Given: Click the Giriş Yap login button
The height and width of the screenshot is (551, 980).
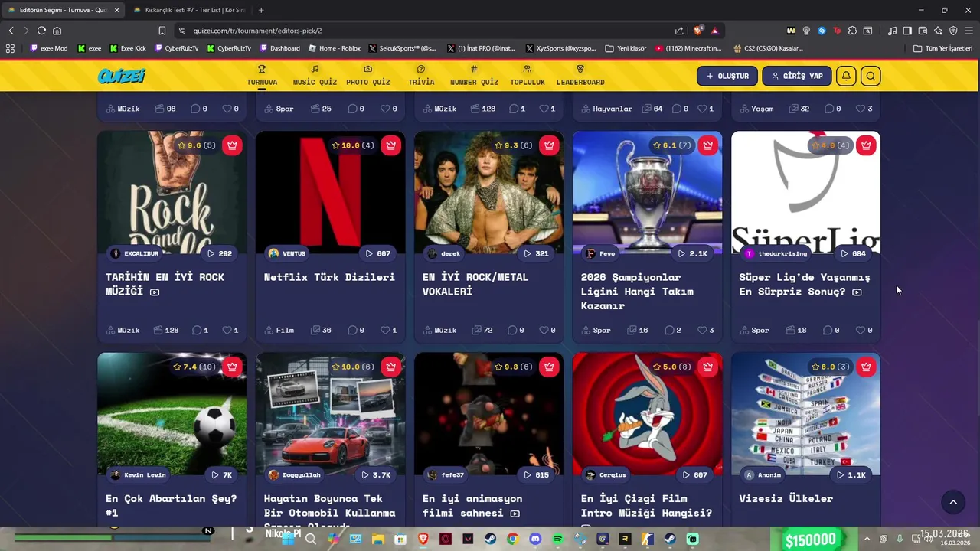Looking at the screenshot, I should [x=797, y=76].
